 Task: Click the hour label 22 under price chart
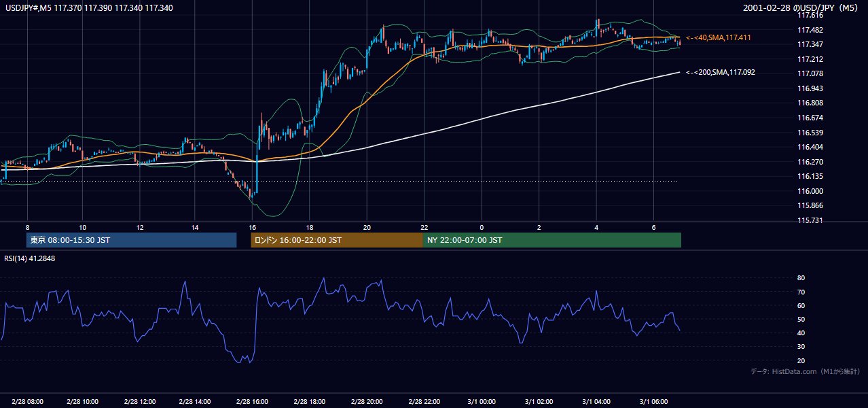(x=424, y=227)
